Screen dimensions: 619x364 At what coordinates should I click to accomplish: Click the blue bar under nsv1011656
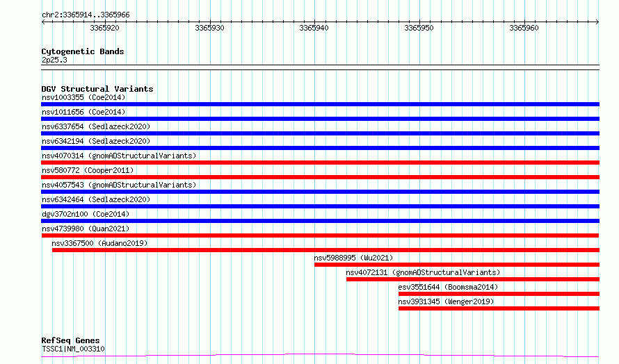click(x=320, y=119)
